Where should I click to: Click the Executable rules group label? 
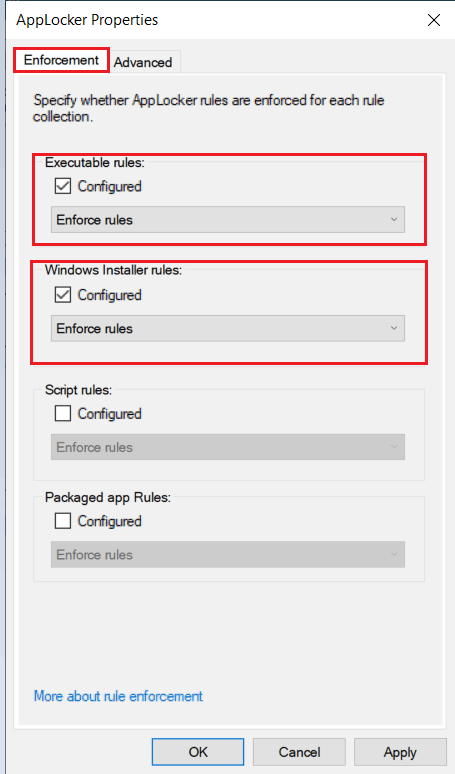point(95,162)
